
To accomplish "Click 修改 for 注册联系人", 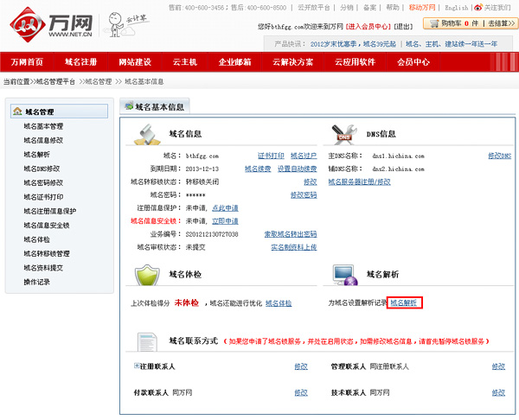I will click(x=301, y=366).
